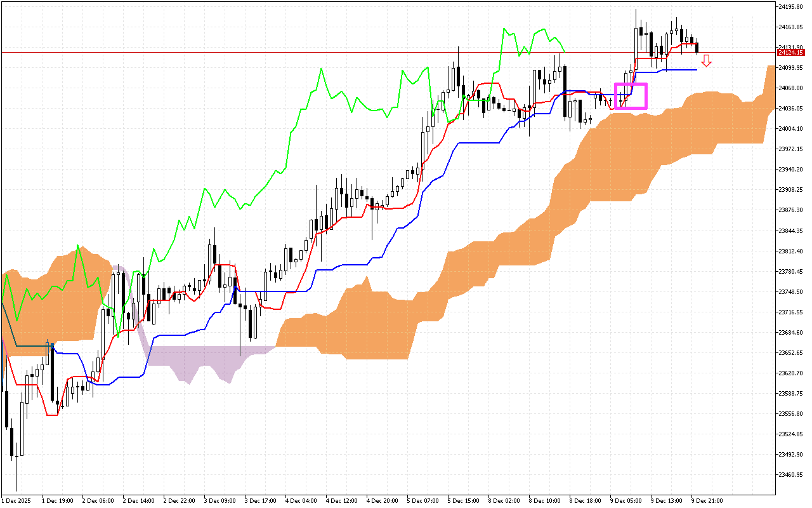812x508 pixels.
Task: Click the "2 Dec 14:00" time label
Action: [138, 500]
